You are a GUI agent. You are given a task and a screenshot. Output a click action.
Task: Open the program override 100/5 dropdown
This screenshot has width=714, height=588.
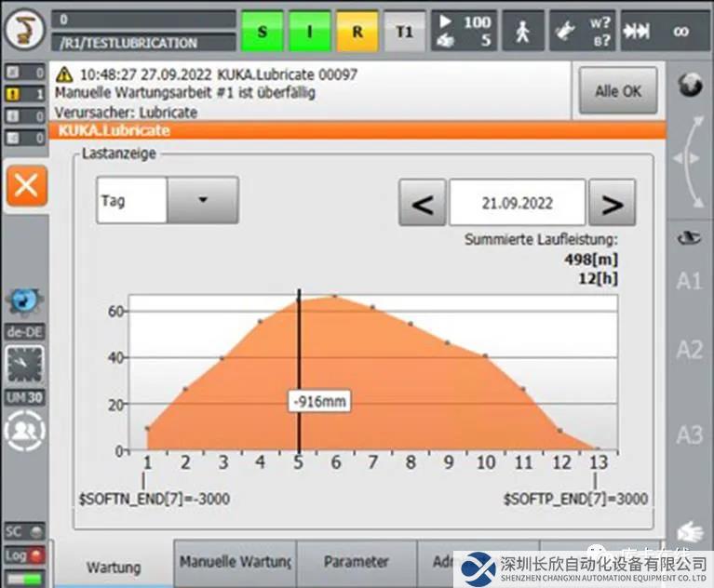tap(465, 31)
